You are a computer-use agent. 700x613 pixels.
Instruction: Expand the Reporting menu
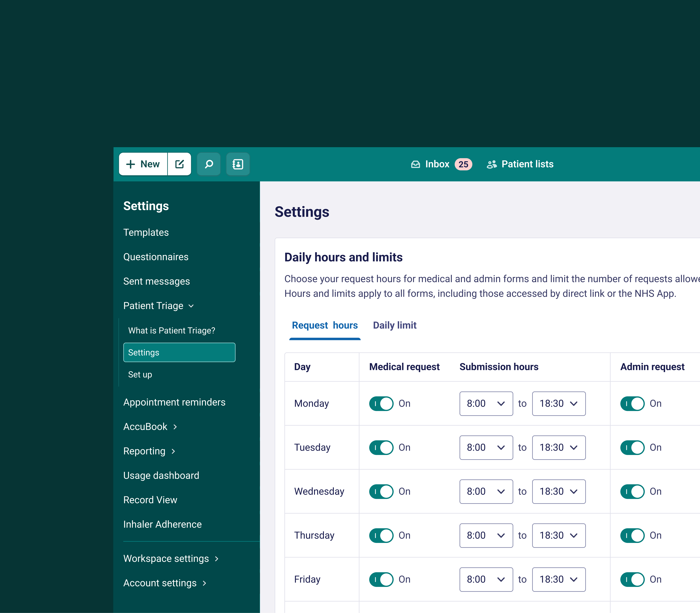(x=149, y=451)
